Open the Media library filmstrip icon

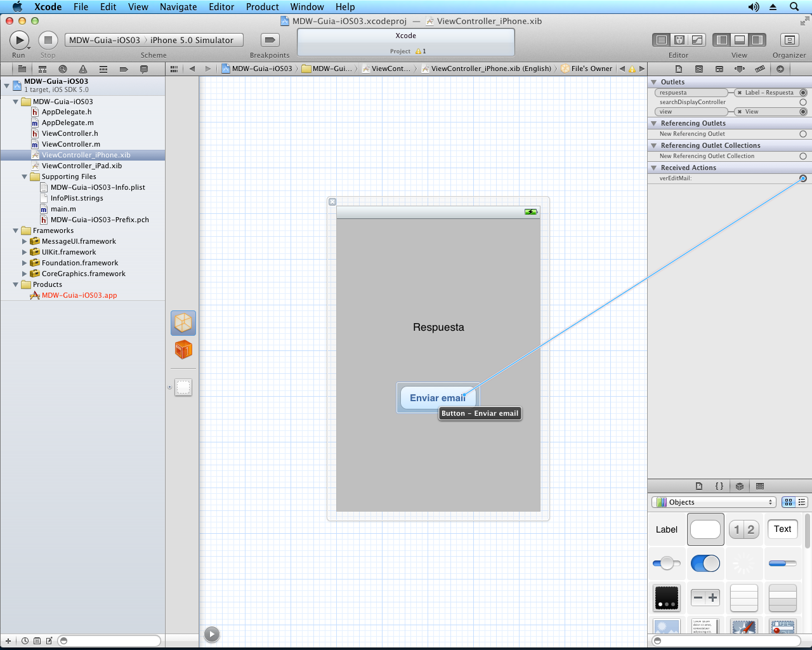[x=760, y=486]
